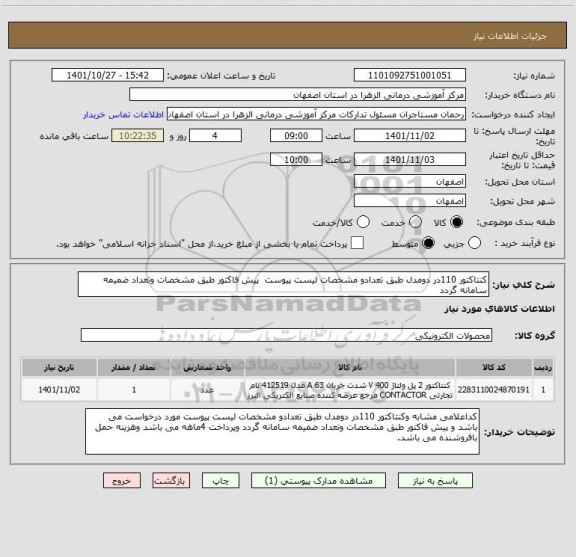Click the countdown timer 10:22:35

pos(138,136)
